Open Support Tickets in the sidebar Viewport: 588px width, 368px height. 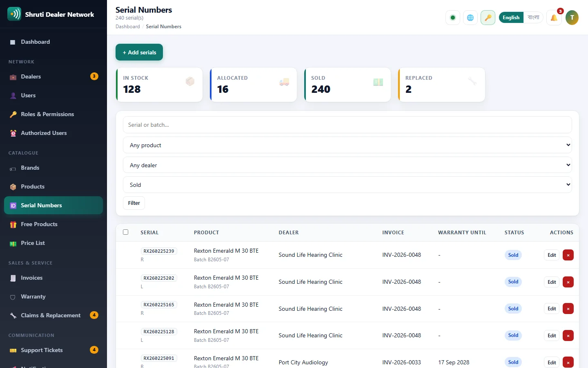53,350
